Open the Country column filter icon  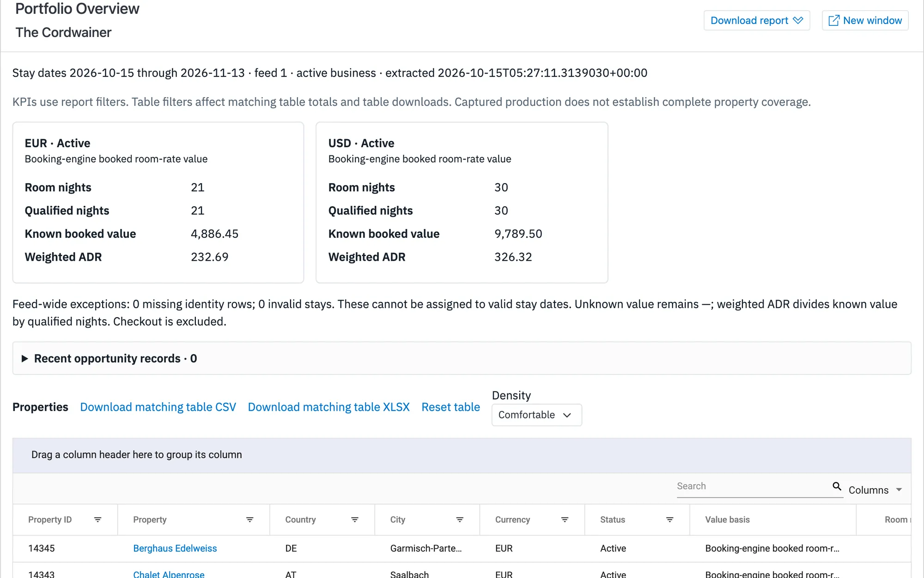tap(355, 520)
